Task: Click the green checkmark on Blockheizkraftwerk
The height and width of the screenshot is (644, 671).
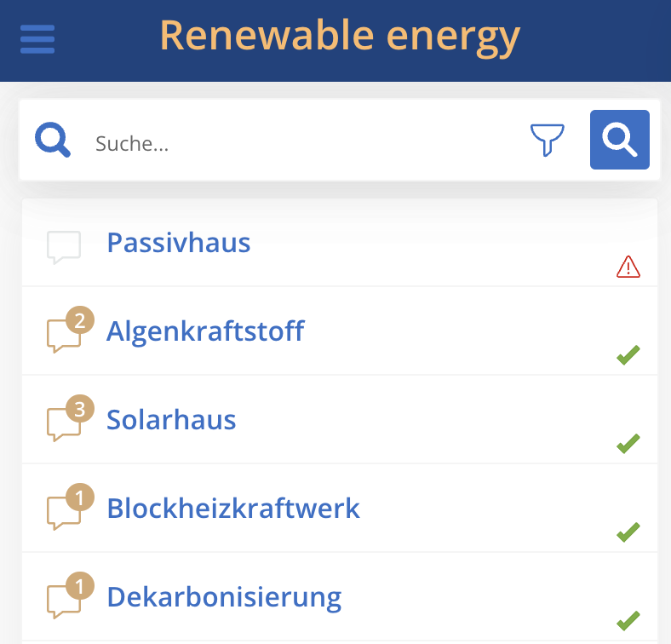Action: click(628, 532)
